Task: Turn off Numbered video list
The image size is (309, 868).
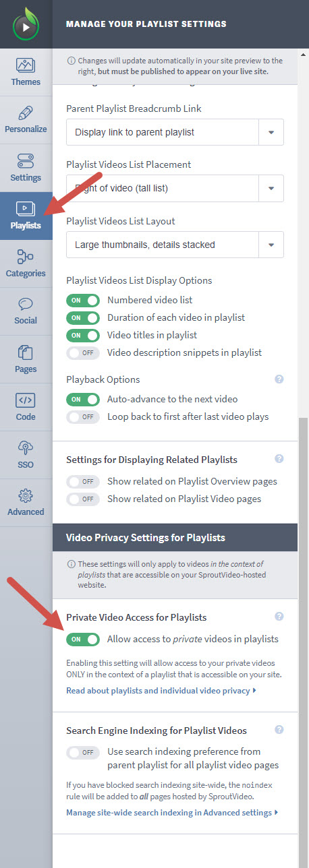Action: coord(83,301)
